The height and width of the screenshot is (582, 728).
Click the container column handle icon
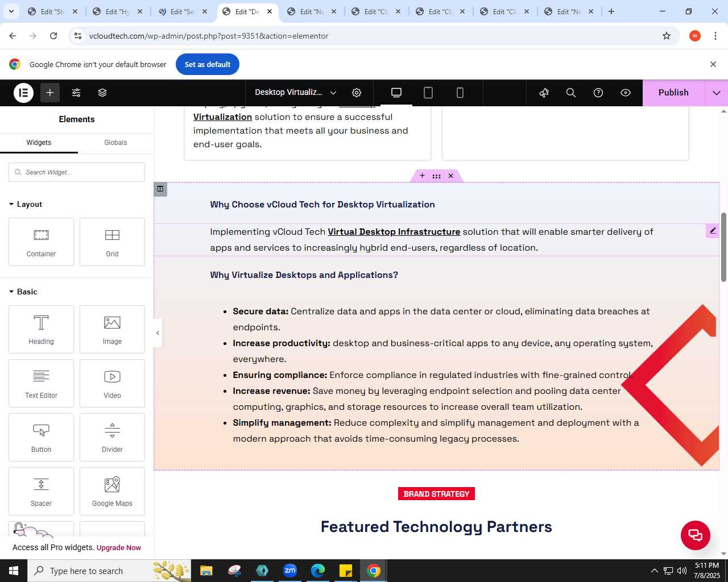(x=160, y=189)
